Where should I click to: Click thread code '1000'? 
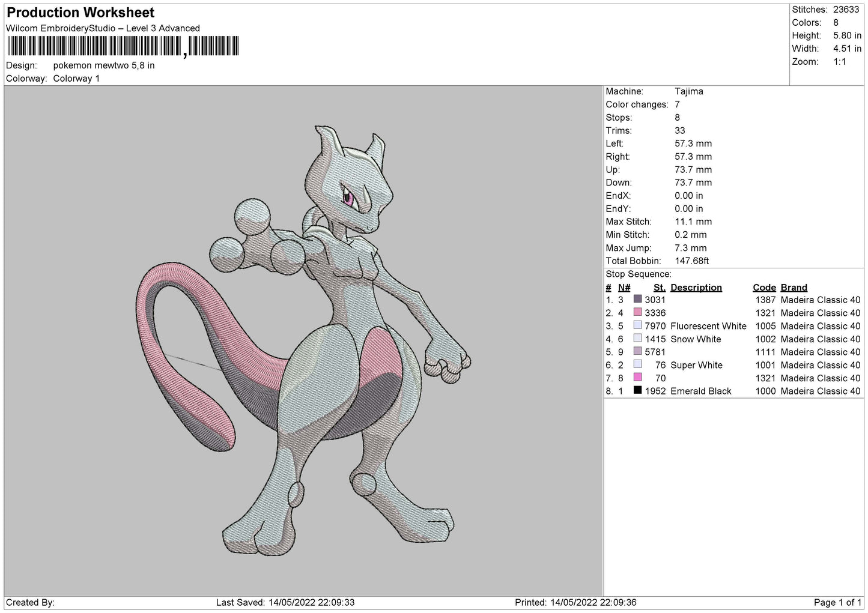[x=765, y=391]
